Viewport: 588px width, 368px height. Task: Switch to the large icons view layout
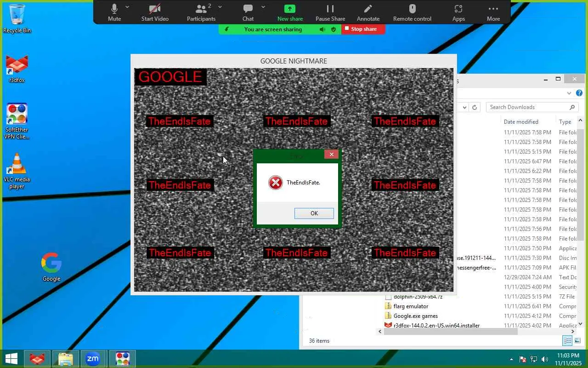tap(577, 341)
